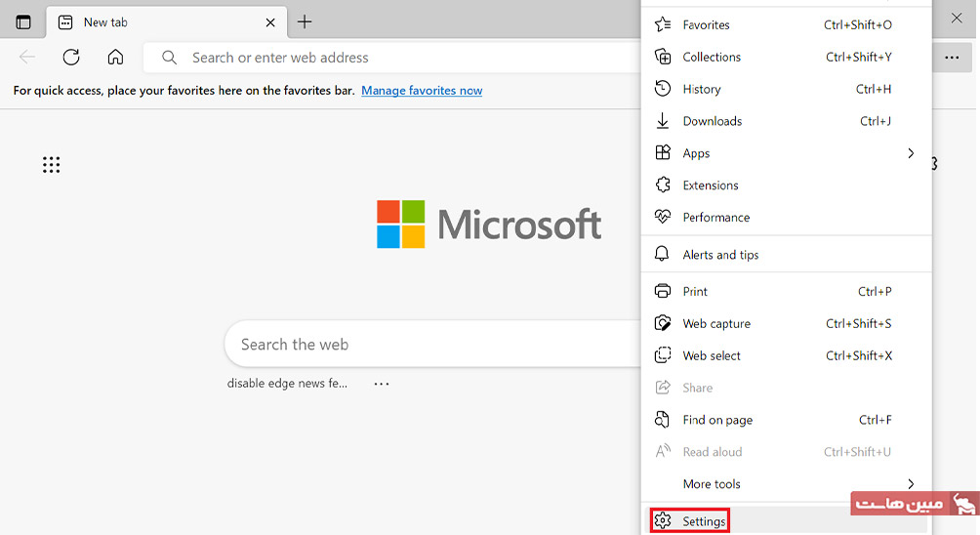Click the Back navigation arrow
Screen dimensions: 980x535
pyautogui.click(x=27, y=58)
